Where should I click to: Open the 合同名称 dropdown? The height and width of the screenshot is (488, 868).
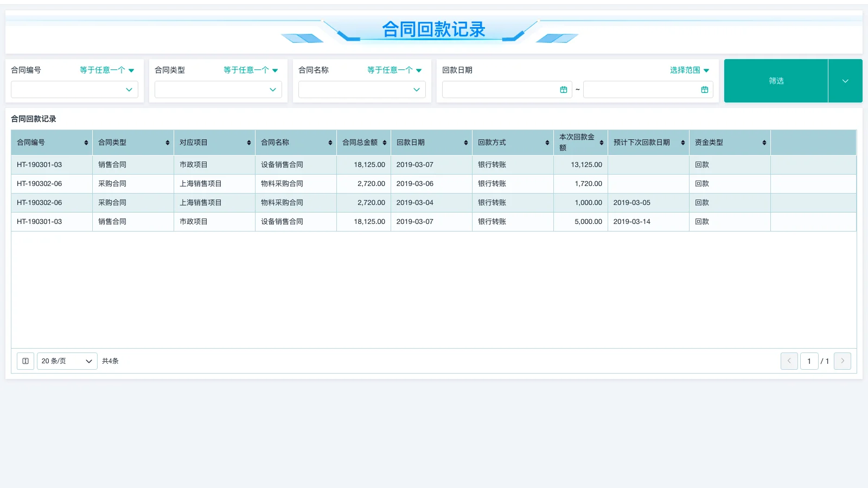(x=361, y=89)
